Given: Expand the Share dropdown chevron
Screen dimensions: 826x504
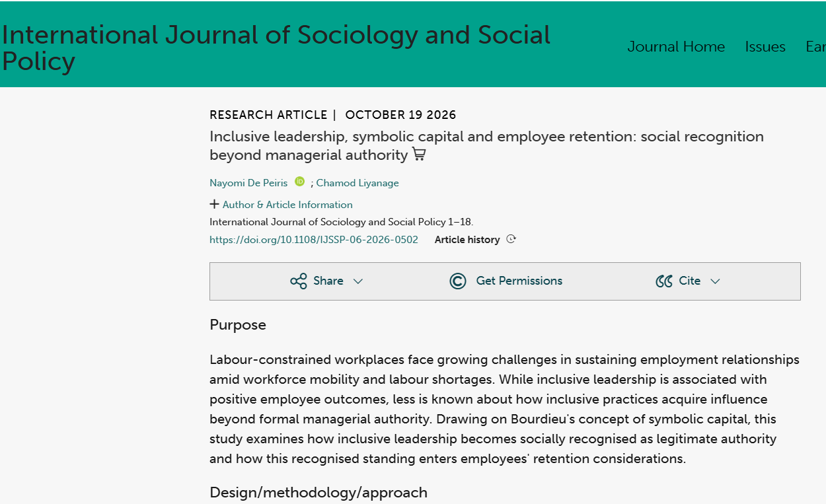Looking at the screenshot, I should [x=358, y=281].
